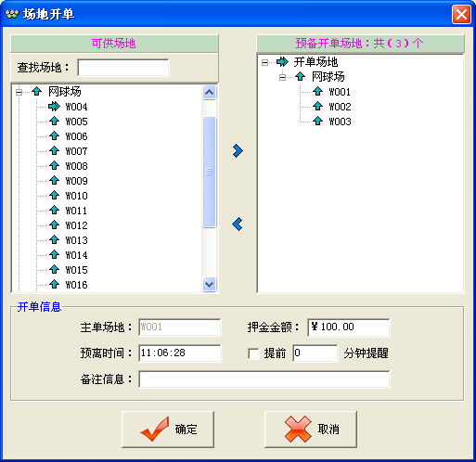Click the scrollbar down arrow of venue list
476x462 pixels.
pyautogui.click(x=210, y=284)
